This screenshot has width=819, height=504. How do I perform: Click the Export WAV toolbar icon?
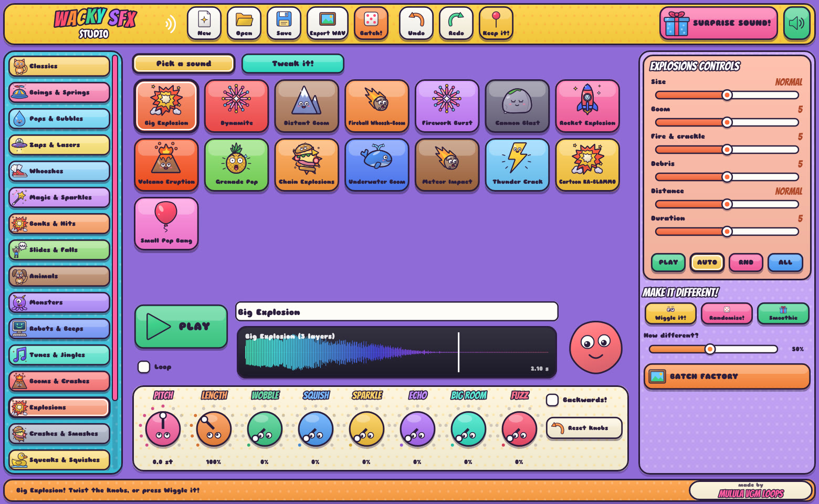(x=328, y=24)
